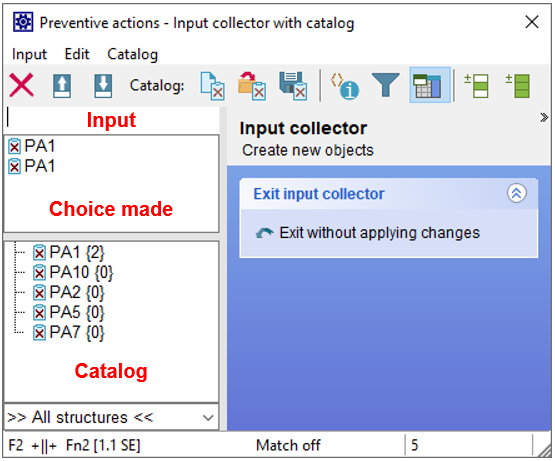Viewport: 555px width, 461px height.
Task: Toggle the funnel filter icon
Action: [x=385, y=85]
